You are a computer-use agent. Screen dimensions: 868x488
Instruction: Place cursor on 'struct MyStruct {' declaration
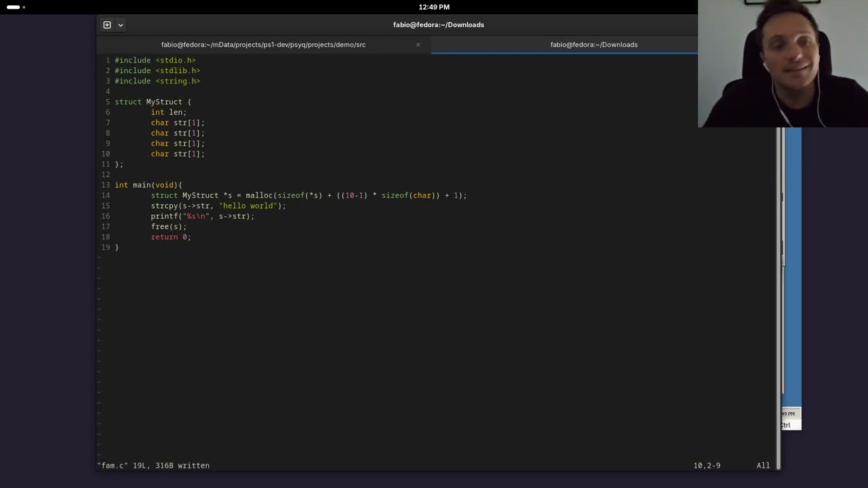(x=153, y=102)
